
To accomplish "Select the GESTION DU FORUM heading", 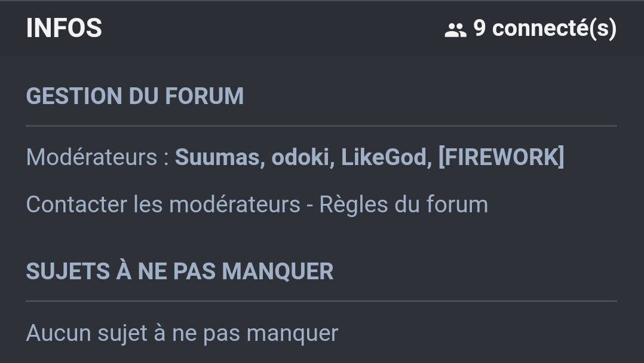I will pos(135,96).
